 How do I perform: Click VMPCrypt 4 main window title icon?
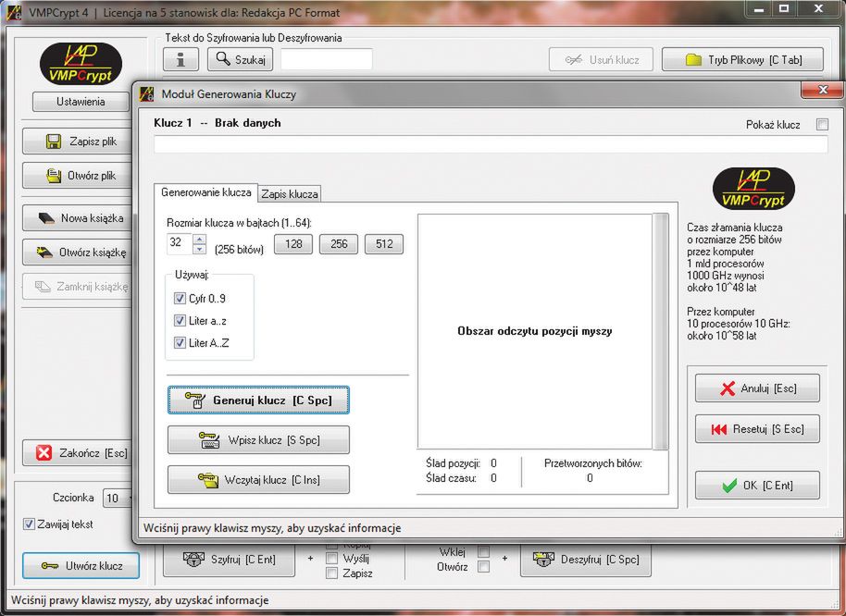coord(14,12)
